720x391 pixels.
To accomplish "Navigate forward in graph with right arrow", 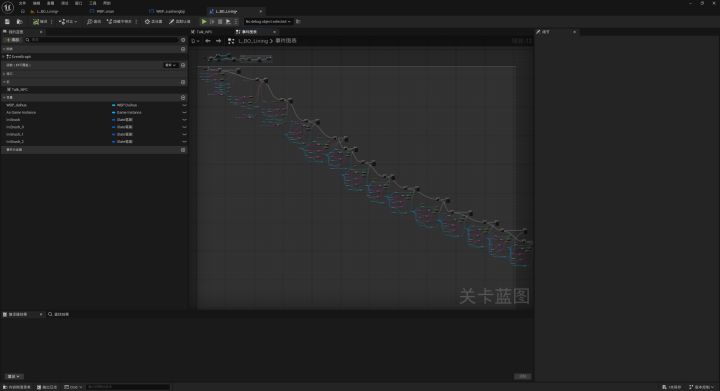I will [x=219, y=41].
